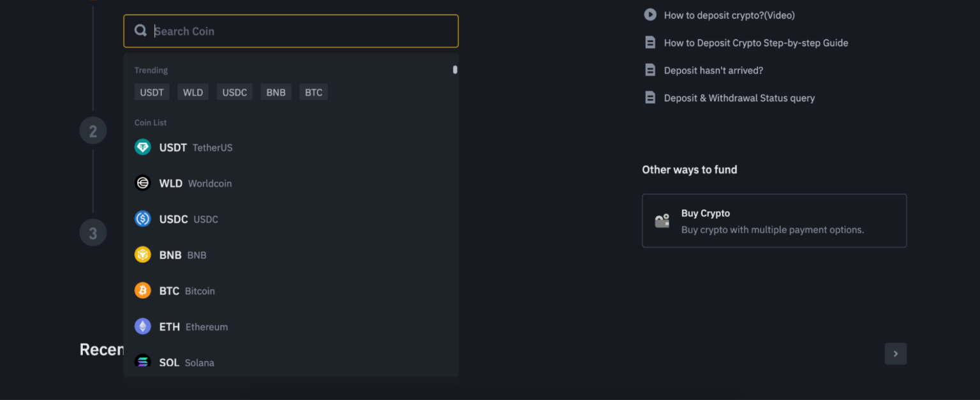Click the Buy Crypto wallet icon
The height and width of the screenshot is (400, 980).
point(662,220)
